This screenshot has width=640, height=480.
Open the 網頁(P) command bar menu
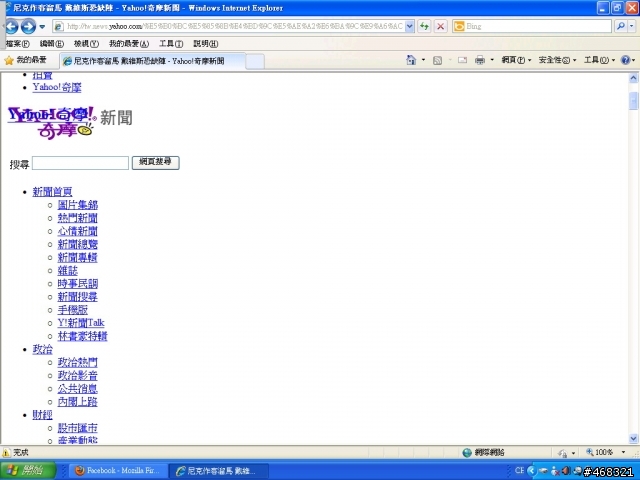click(516, 60)
